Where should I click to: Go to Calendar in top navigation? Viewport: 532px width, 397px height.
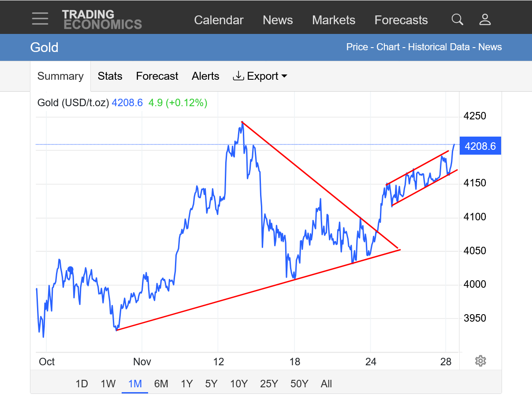[219, 20]
